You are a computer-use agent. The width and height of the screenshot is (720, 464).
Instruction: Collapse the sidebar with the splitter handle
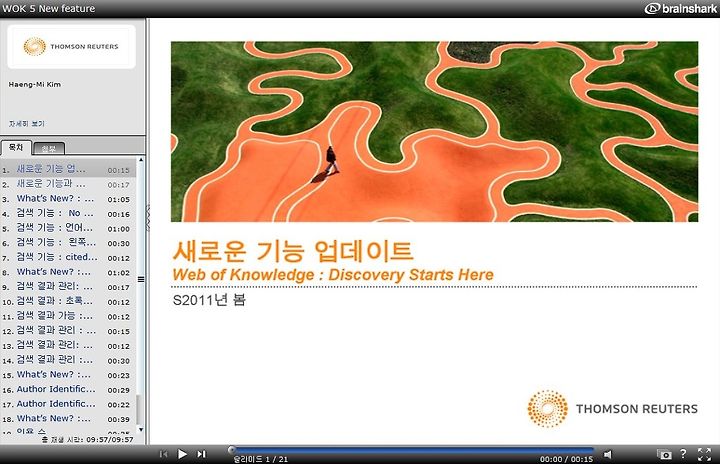pos(147,217)
